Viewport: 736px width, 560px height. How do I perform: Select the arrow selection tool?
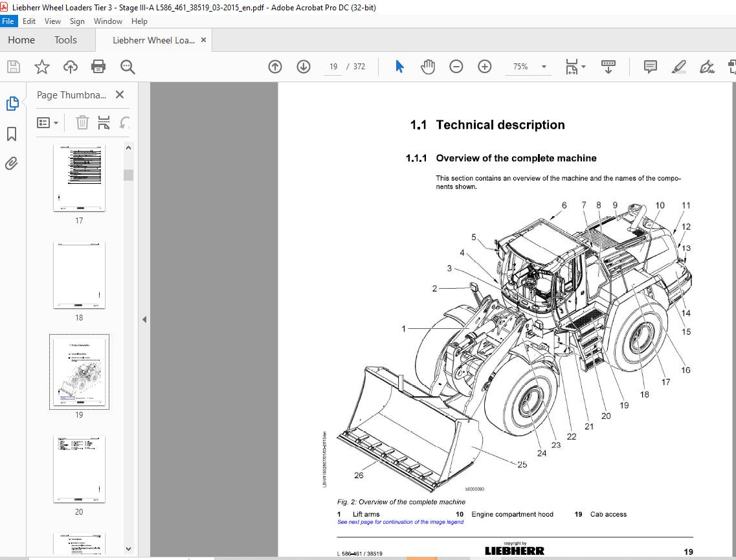click(399, 67)
